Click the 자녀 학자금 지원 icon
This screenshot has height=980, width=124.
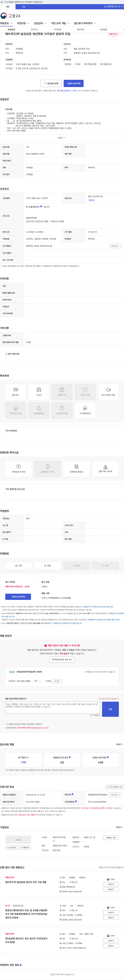[108, 392]
